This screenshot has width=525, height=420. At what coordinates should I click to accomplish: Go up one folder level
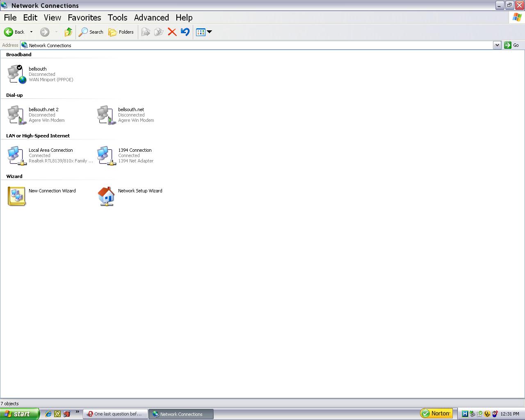[x=68, y=32]
